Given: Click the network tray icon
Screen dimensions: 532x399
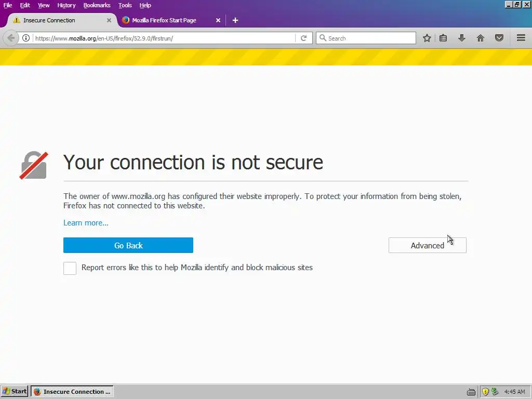Looking at the screenshot, I should pos(495,392).
